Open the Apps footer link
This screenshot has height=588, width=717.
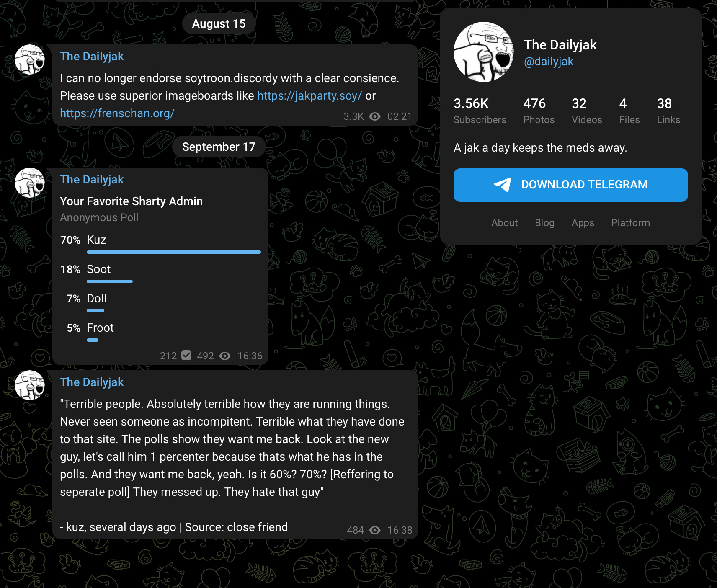(x=583, y=223)
